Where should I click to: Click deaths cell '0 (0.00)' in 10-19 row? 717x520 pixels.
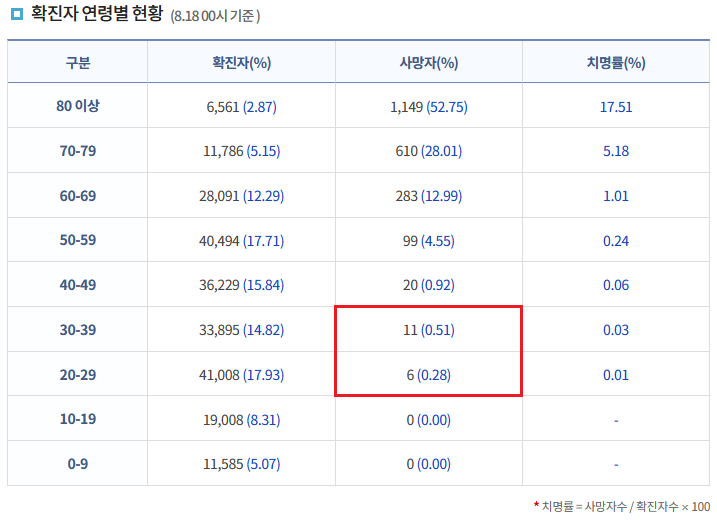click(x=429, y=420)
